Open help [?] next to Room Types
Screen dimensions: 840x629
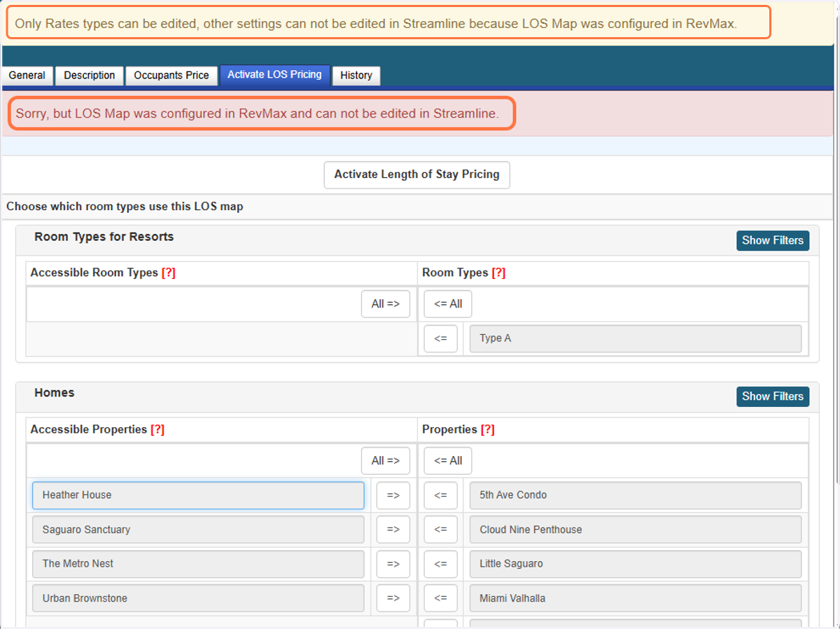(498, 273)
